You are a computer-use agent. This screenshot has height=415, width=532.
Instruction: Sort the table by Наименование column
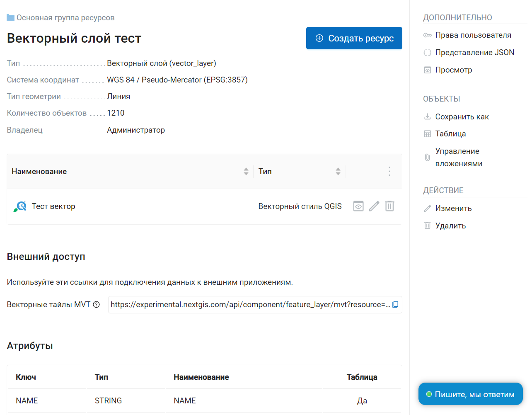[x=246, y=171]
